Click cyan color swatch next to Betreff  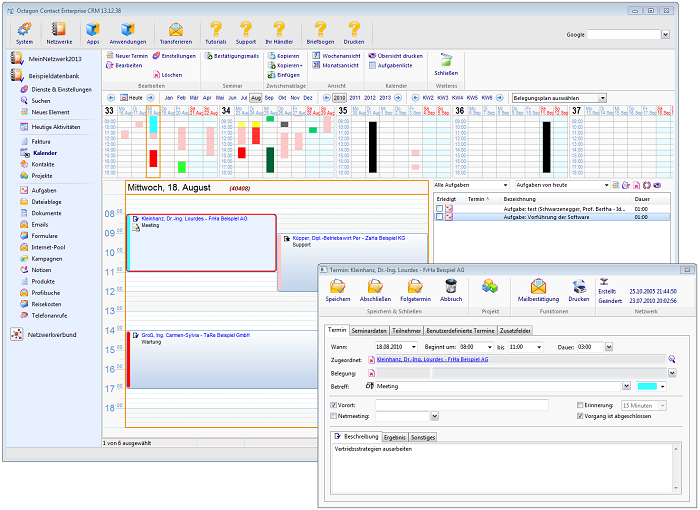coord(647,386)
